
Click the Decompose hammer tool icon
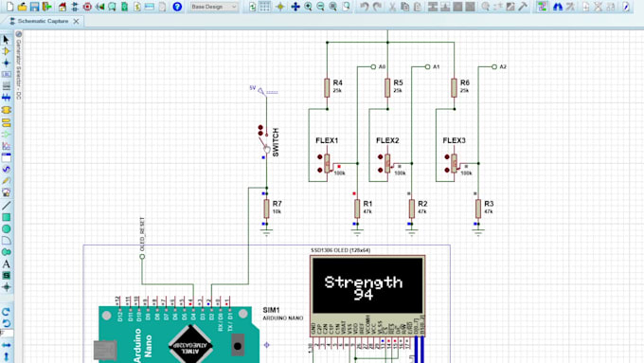click(523, 7)
